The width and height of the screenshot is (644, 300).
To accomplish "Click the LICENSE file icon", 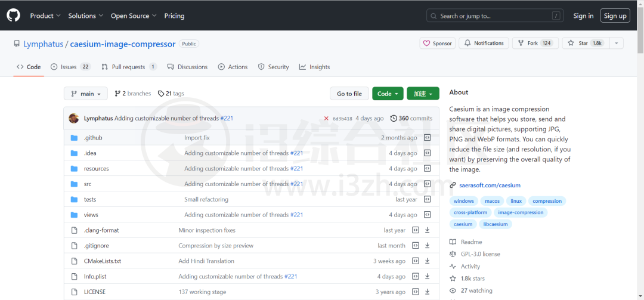I will coord(74,292).
